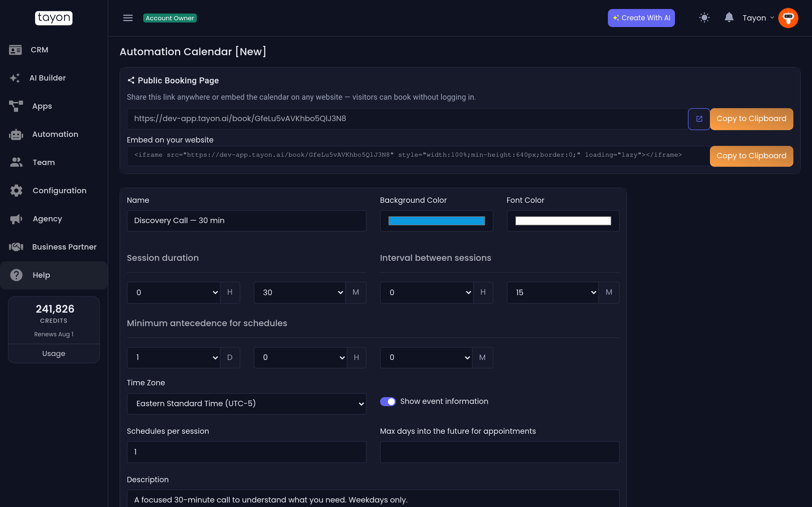
Task: Open the hamburger menu icon
Action: [128, 18]
